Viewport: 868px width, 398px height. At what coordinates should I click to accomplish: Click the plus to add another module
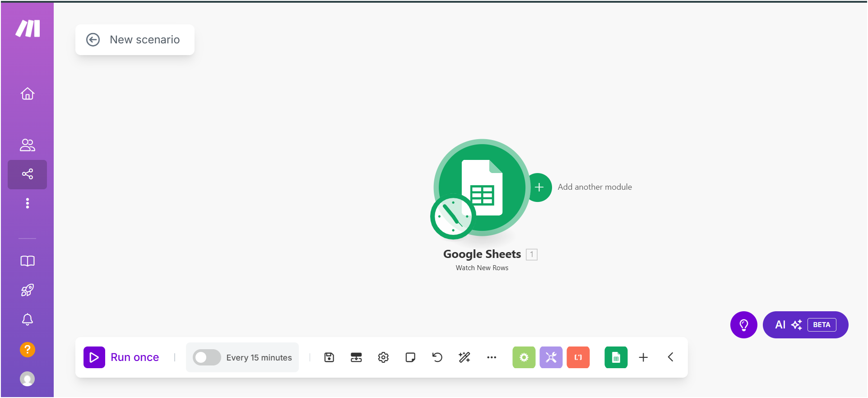click(x=539, y=187)
